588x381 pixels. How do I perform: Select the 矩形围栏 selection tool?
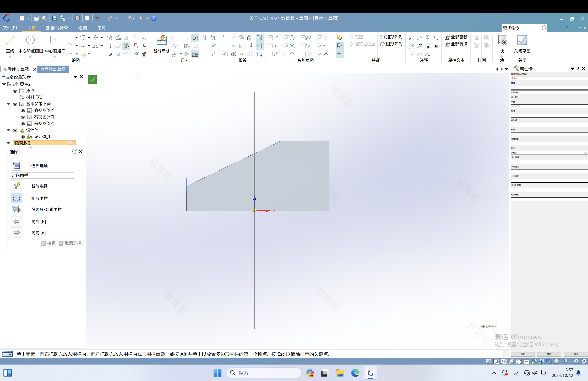click(16, 198)
